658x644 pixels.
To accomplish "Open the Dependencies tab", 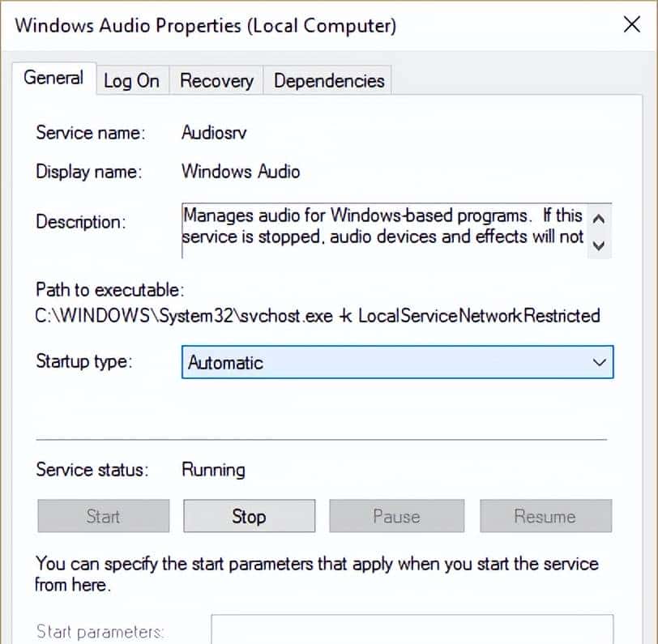I will coord(329,81).
